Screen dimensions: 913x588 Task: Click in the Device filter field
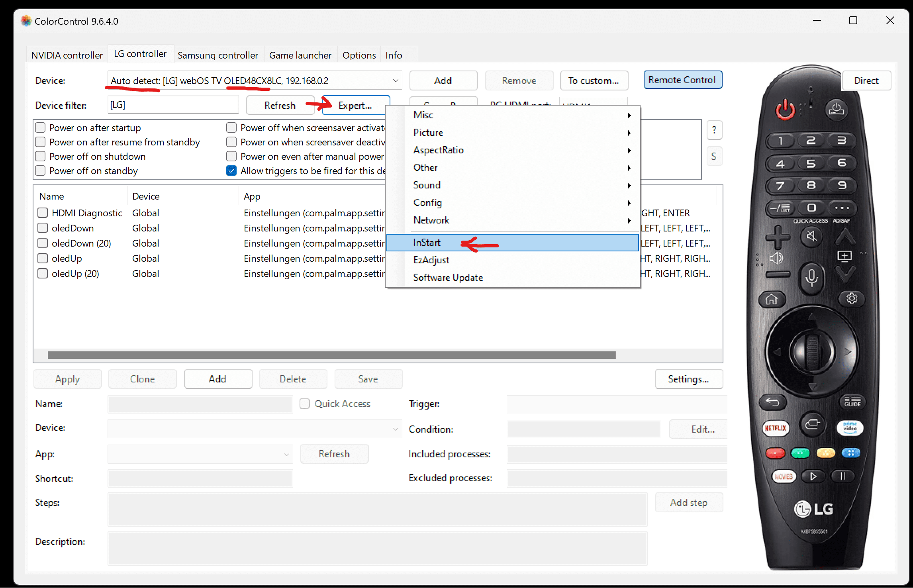(173, 105)
